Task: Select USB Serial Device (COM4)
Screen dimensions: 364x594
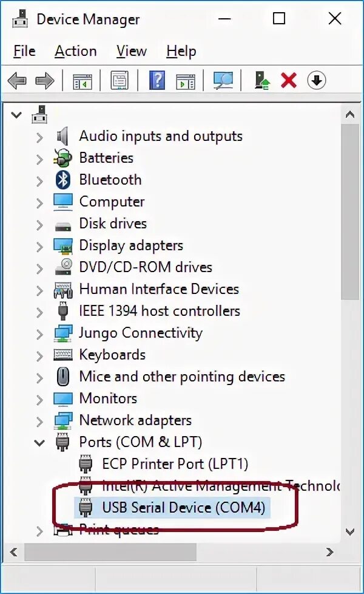Action: pyautogui.click(x=183, y=507)
